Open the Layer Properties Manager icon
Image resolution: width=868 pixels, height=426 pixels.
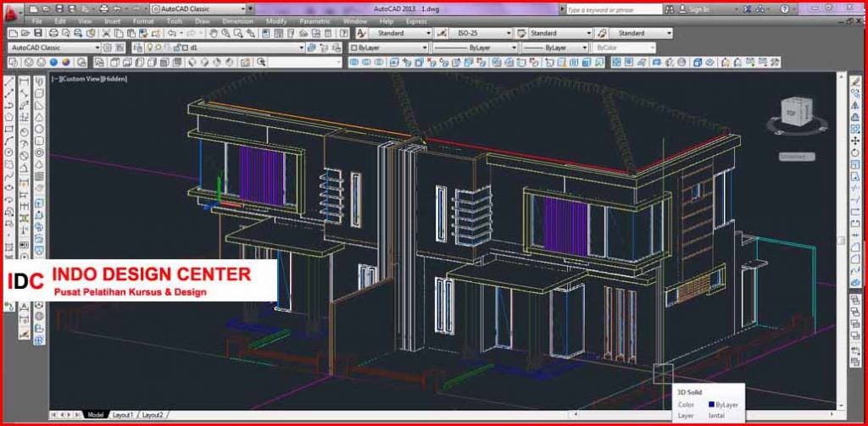coord(138,48)
